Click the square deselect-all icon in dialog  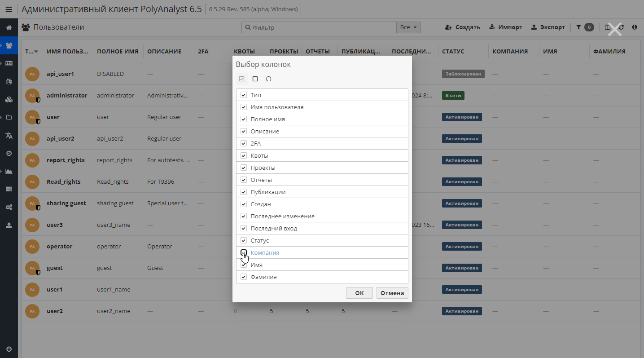point(255,79)
